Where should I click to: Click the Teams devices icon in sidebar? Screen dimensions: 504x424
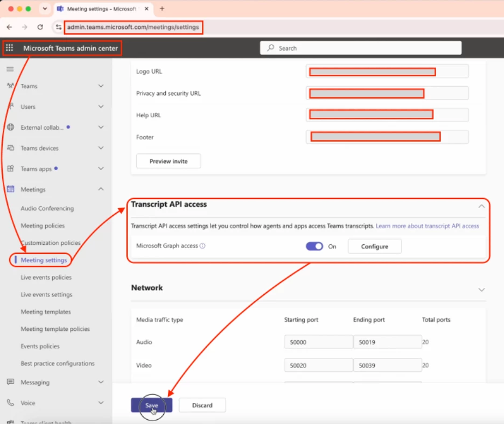pyautogui.click(x=11, y=148)
